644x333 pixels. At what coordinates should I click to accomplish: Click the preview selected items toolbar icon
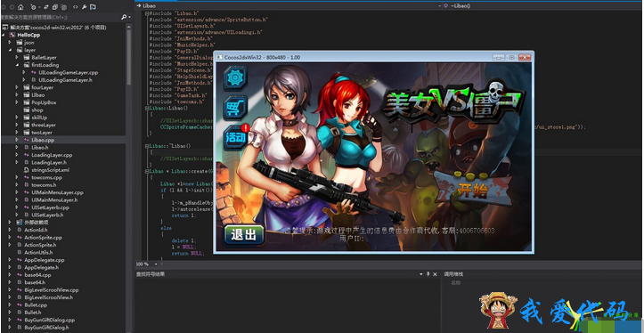point(94,7)
